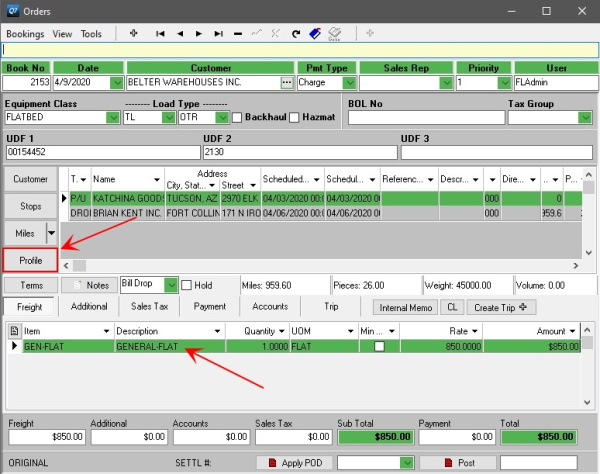Go to the first order record

click(160, 34)
